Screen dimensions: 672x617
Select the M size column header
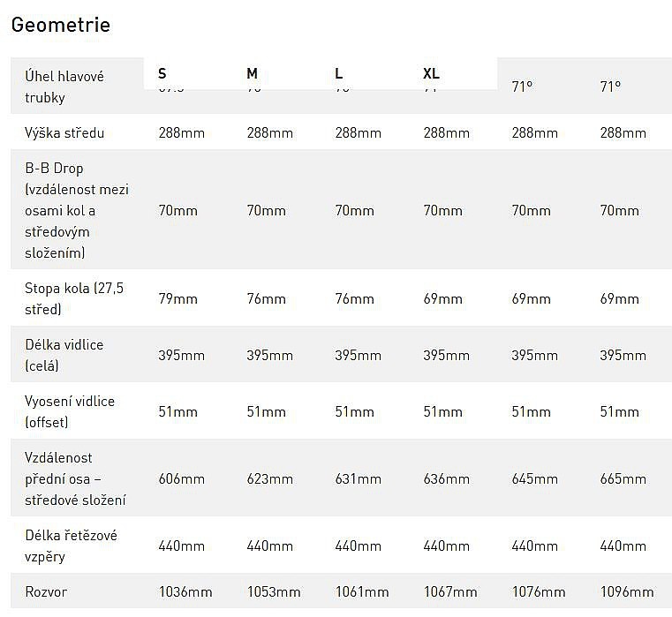pos(253,74)
